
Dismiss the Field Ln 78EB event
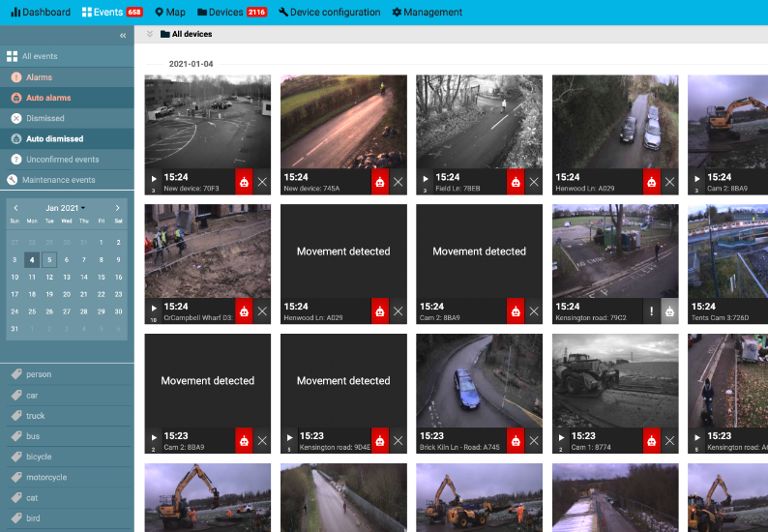(x=534, y=182)
